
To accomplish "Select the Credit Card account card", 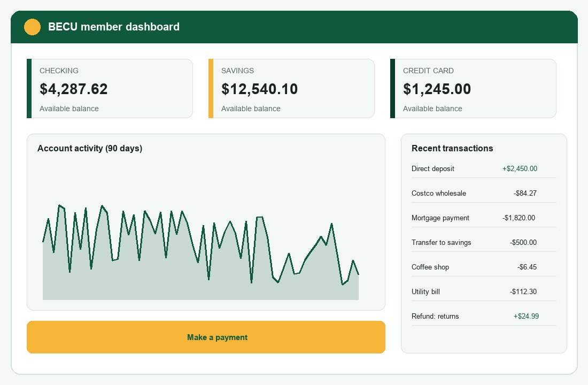I will [x=473, y=88].
